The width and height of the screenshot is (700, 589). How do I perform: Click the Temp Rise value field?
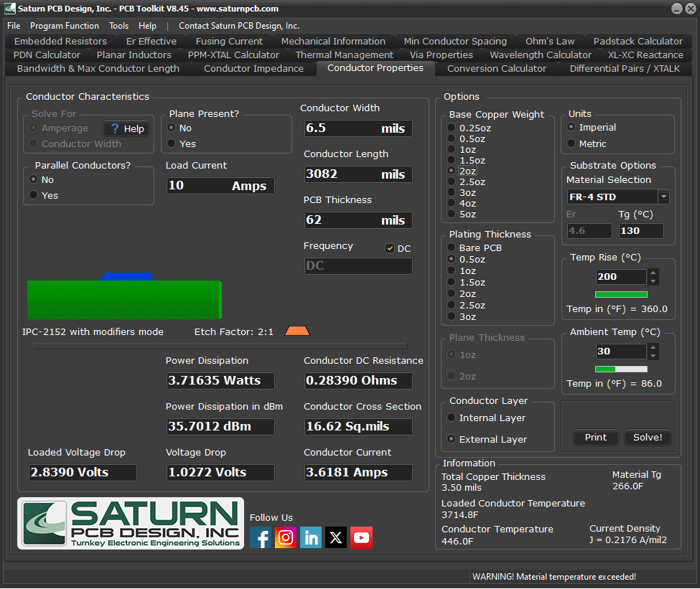click(x=621, y=277)
